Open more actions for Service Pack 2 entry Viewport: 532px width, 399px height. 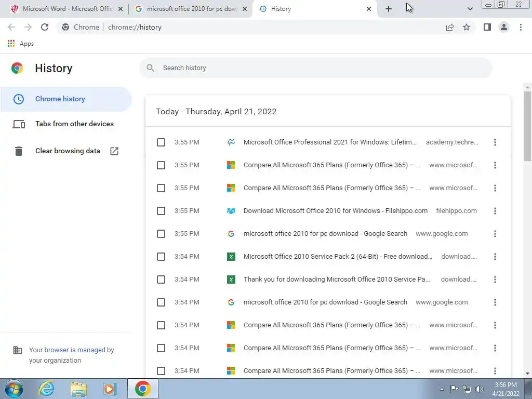[495, 257]
